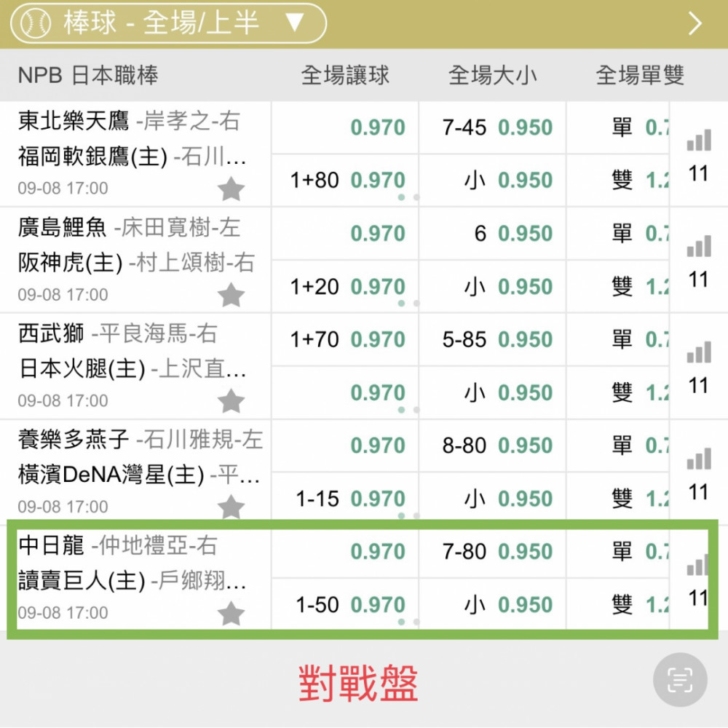
Task: Pick 單 odd for 西武獅 match
Action: 618,339
